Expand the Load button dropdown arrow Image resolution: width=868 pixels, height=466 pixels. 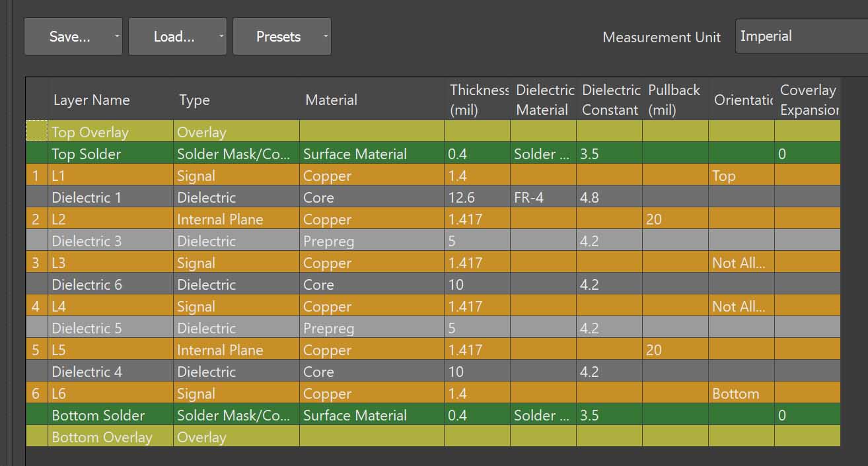[x=221, y=37]
